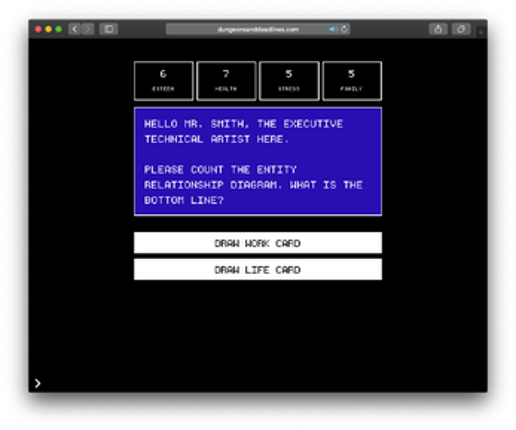This screenshot has height=430, width=516.
Task: Go back with Safari's back arrow
Action: (x=75, y=29)
